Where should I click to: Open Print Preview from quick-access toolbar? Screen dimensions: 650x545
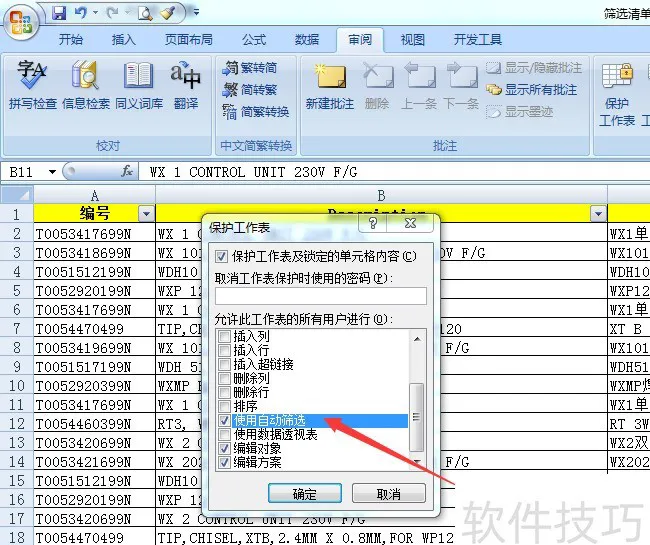(145, 14)
